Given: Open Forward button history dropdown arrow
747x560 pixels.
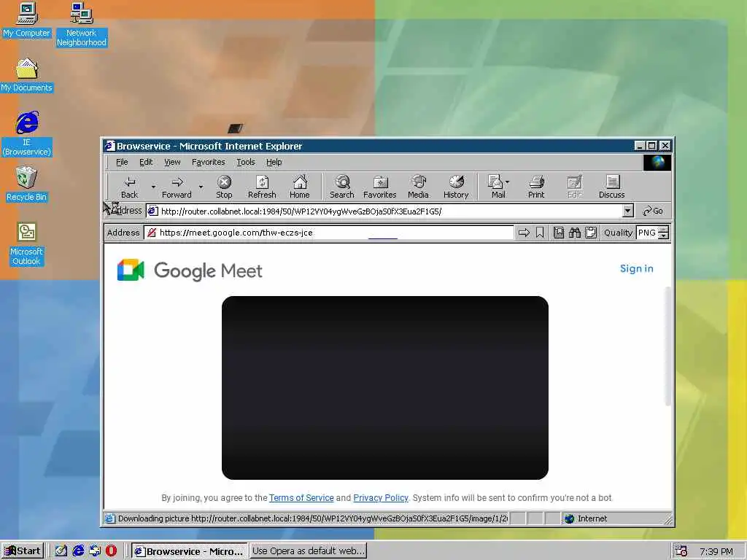Looking at the screenshot, I should point(201,187).
